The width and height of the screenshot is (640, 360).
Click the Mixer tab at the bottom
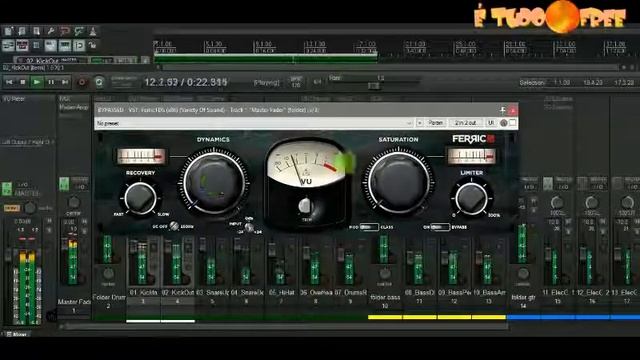[x=17, y=334]
